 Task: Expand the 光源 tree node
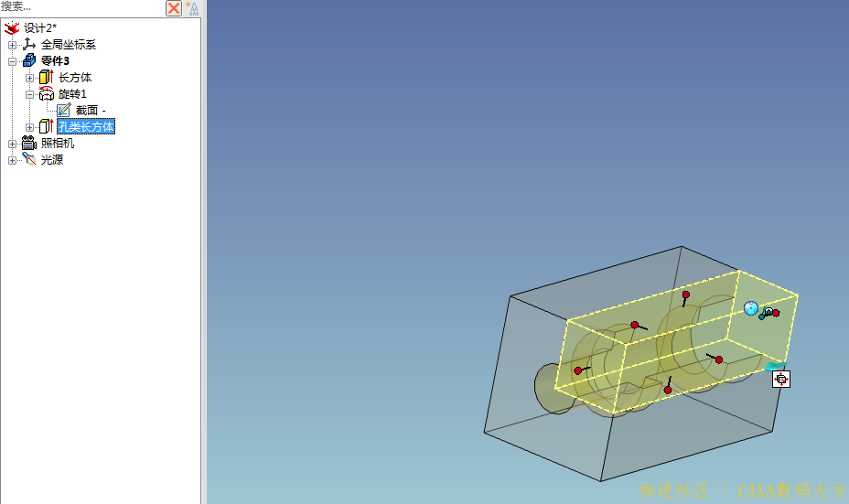[x=12, y=160]
